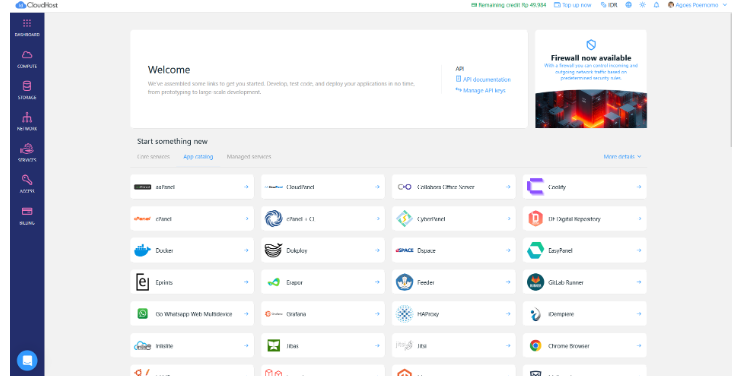The image size is (735, 380).
Task: Click the language globe icon
Action: (629, 5)
